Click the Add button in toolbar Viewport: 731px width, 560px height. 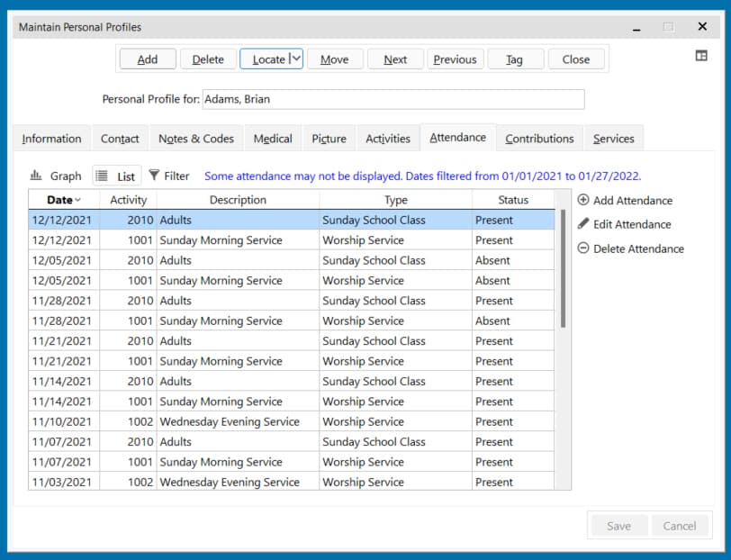point(148,59)
